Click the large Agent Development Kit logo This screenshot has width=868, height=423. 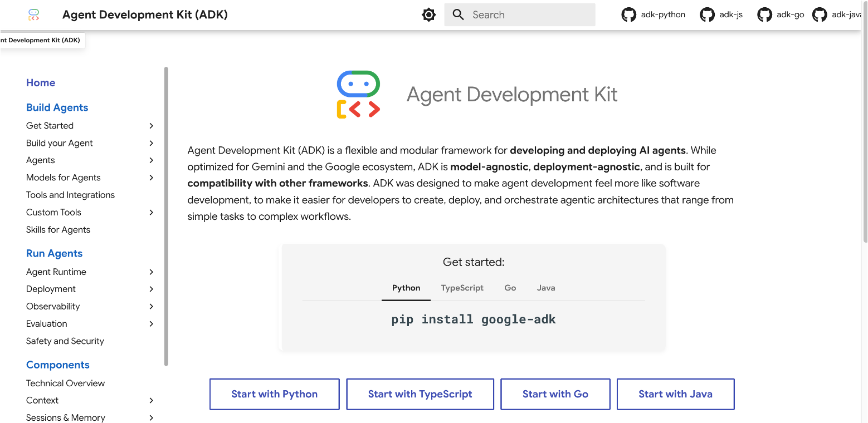(358, 95)
